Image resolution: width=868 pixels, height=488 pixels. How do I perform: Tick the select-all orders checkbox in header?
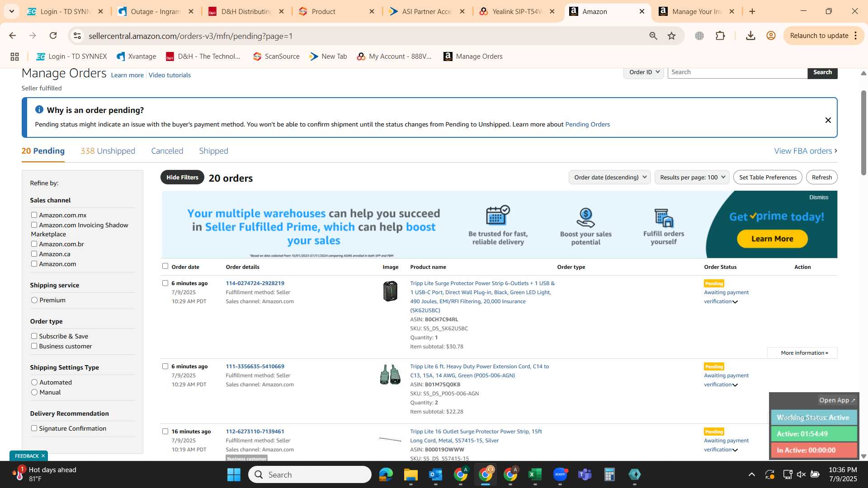(165, 266)
